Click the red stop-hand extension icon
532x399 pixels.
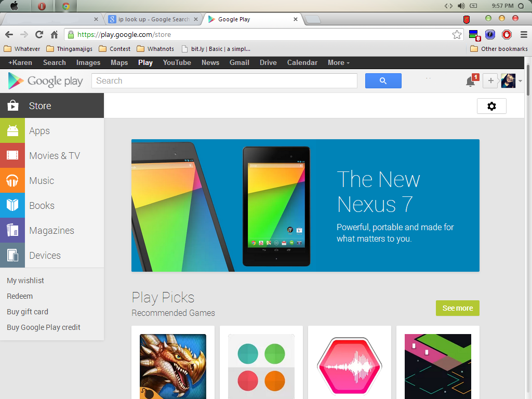click(507, 35)
